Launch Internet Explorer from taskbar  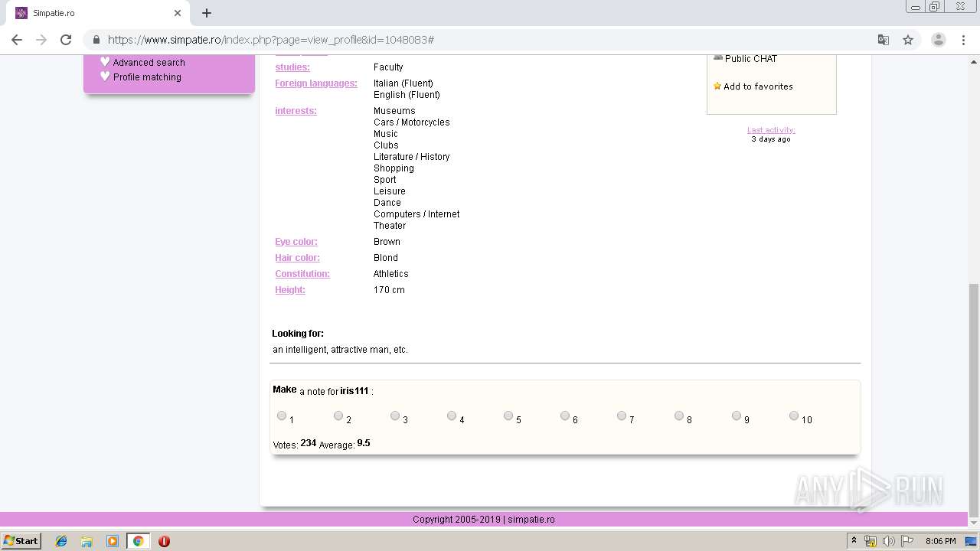(x=61, y=541)
